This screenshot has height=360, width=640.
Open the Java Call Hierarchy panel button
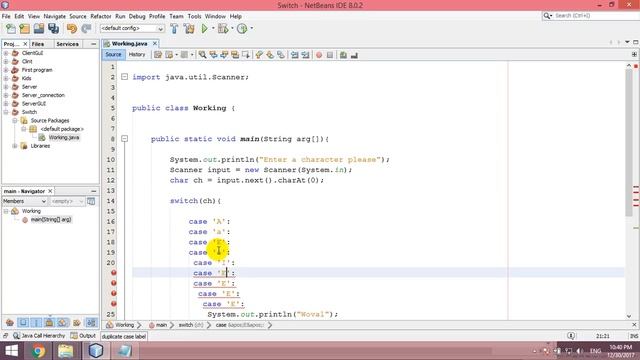pos(39,336)
